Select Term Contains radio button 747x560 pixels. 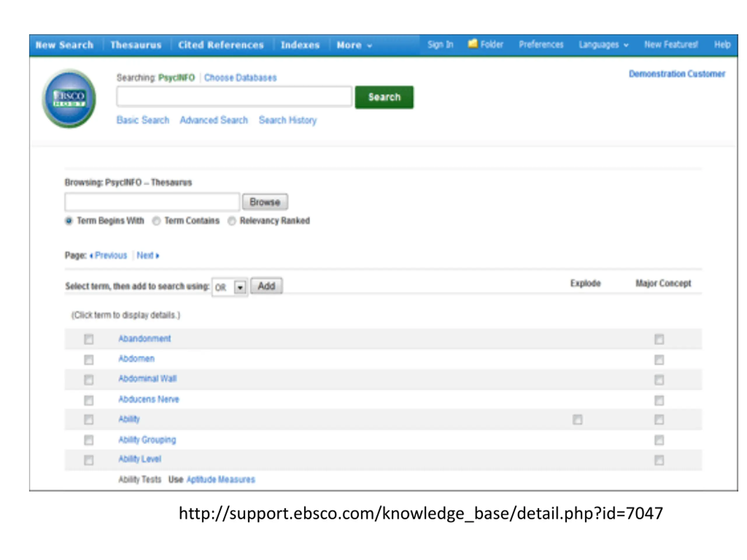click(156, 221)
